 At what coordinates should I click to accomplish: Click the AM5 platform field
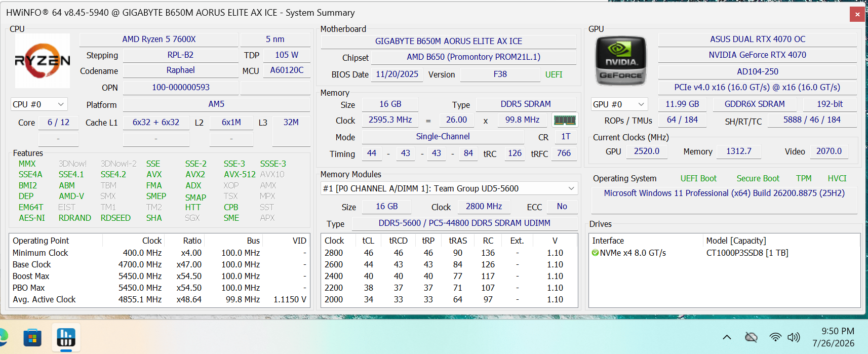pyautogui.click(x=216, y=104)
